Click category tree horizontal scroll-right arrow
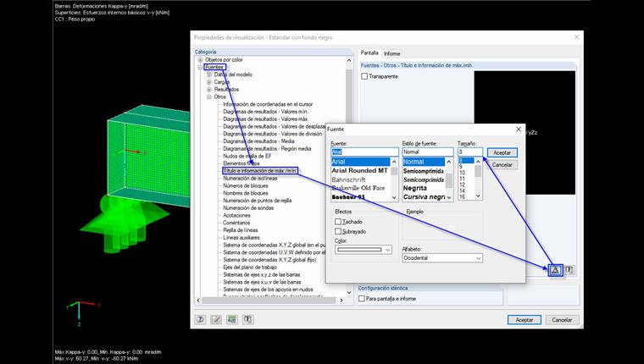 (x=341, y=301)
